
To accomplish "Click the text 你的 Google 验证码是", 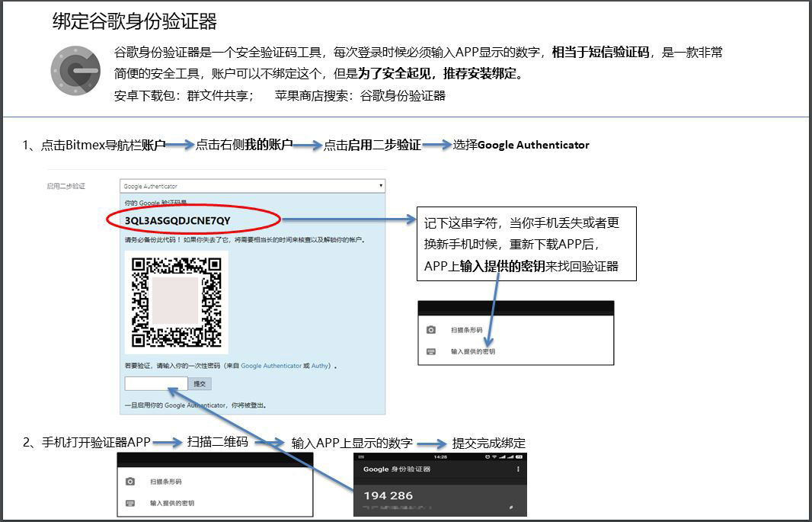I will pos(155,203).
